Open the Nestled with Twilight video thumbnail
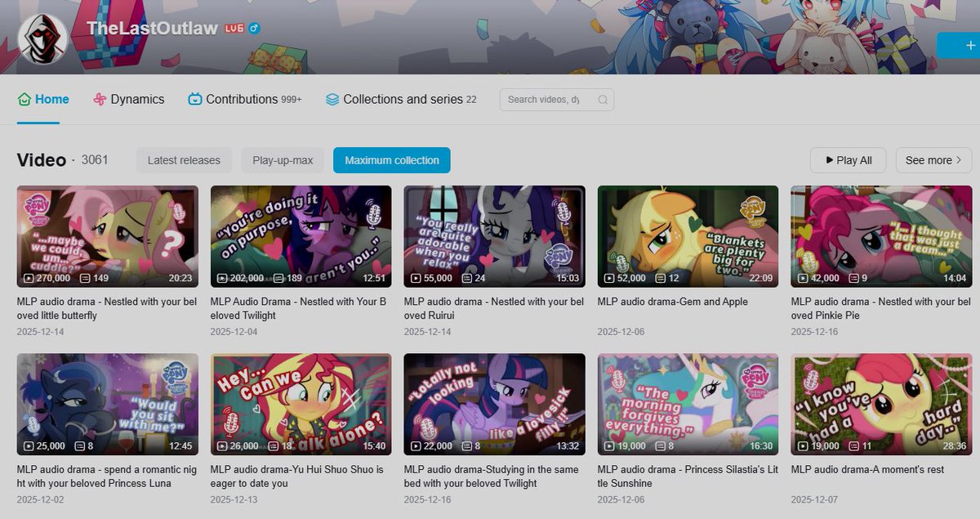Screen dimensions: 980x519 pos(301,236)
